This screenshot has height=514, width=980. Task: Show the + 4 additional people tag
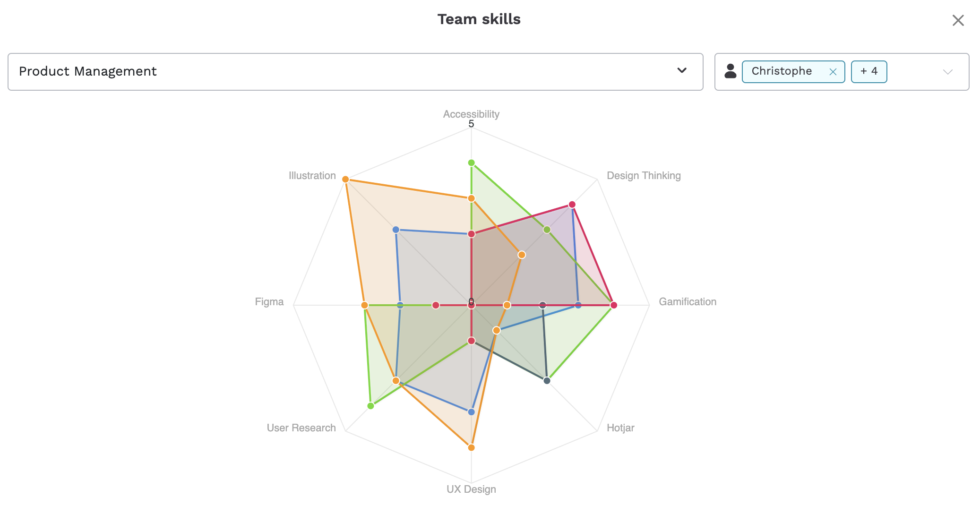(868, 72)
